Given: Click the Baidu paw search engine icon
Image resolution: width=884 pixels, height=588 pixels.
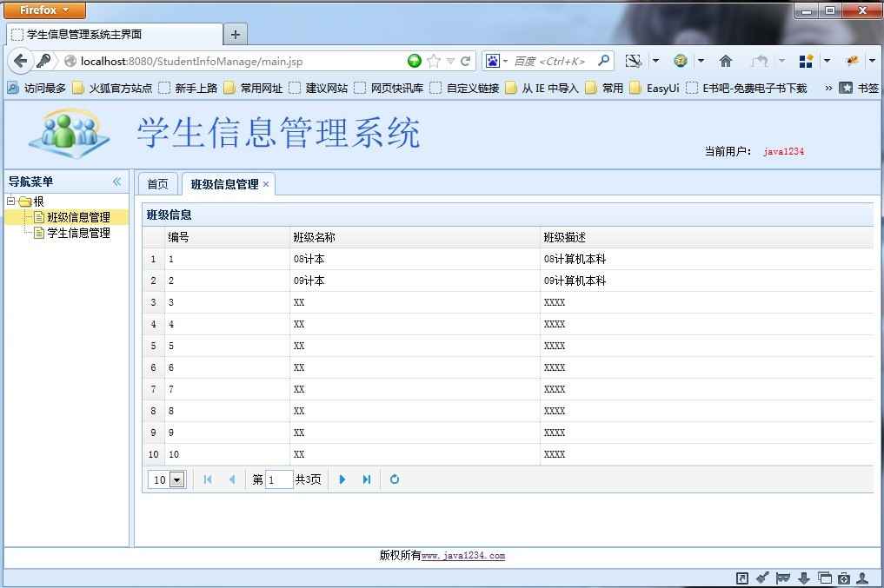Looking at the screenshot, I should click(x=492, y=61).
